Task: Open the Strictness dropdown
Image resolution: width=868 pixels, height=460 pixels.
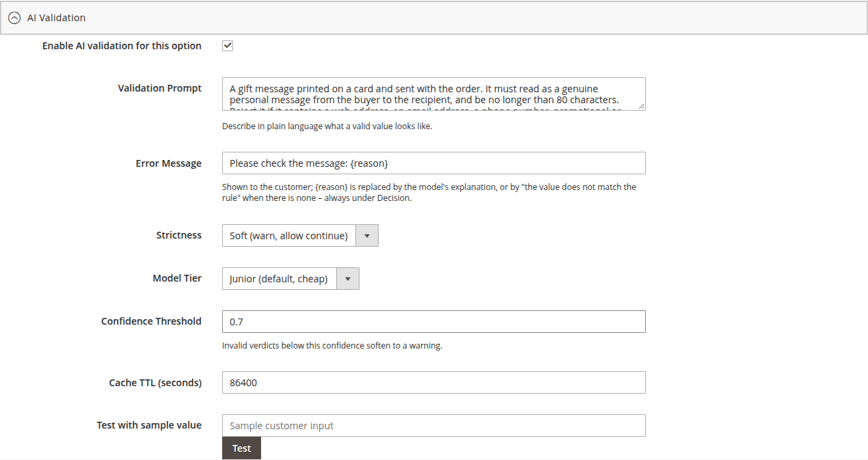Action: 300,235
